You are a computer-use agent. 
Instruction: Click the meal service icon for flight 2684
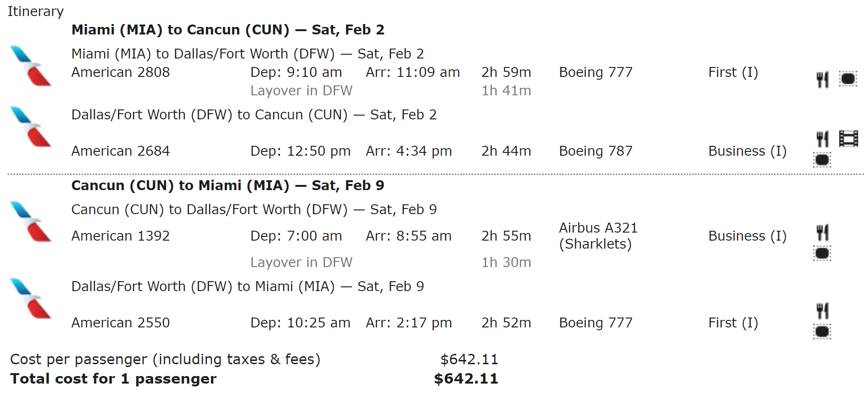coord(822,139)
